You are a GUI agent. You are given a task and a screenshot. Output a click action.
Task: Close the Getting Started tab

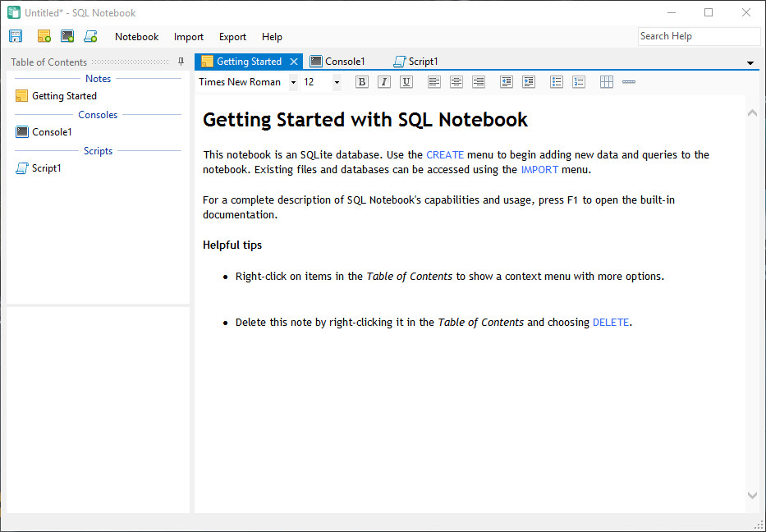point(294,62)
